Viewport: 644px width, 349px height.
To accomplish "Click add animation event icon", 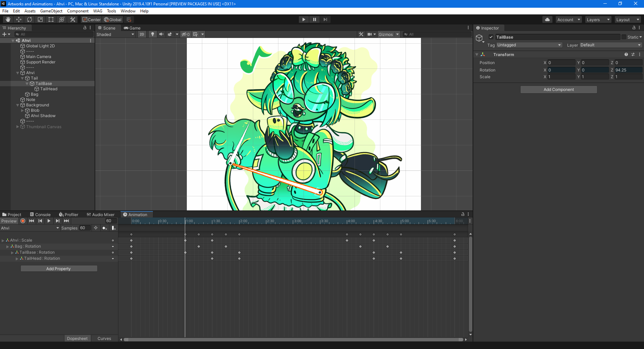I will (x=114, y=228).
